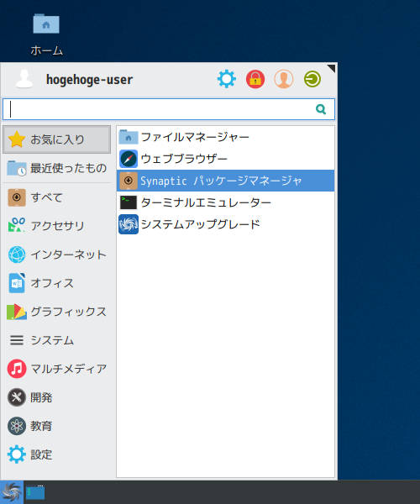Screen dimensions: 420x504
Task: Launch システムアップグレード
Action: pyautogui.click(x=225, y=224)
